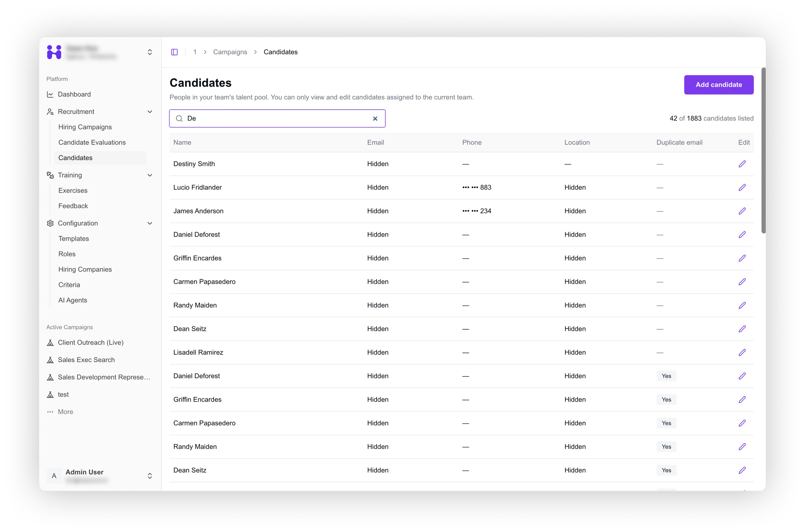This screenshot has height=532, width=805.
Task: Edit the Destiny Smith candidate
Action: (742, 164)
